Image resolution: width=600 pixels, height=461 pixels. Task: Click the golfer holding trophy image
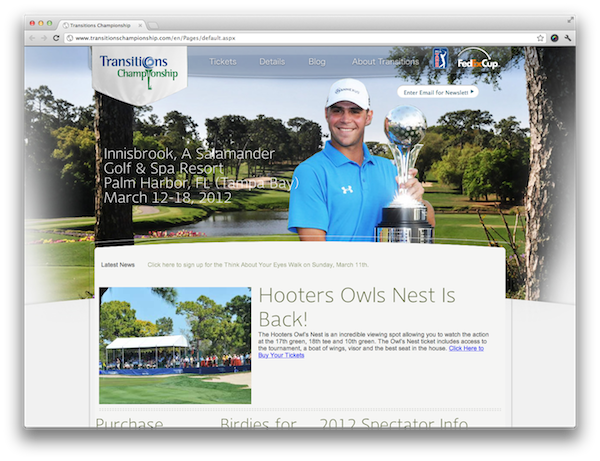360,161
